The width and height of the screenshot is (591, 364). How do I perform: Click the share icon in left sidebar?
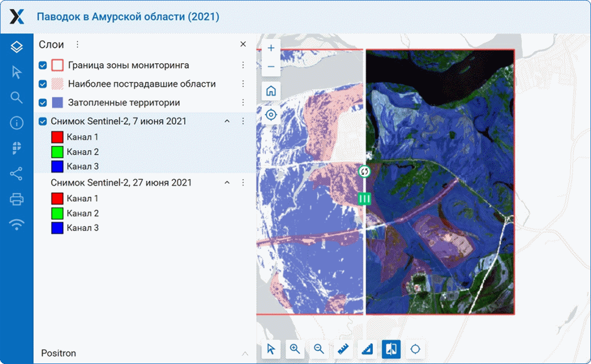(x=17, y=174)
